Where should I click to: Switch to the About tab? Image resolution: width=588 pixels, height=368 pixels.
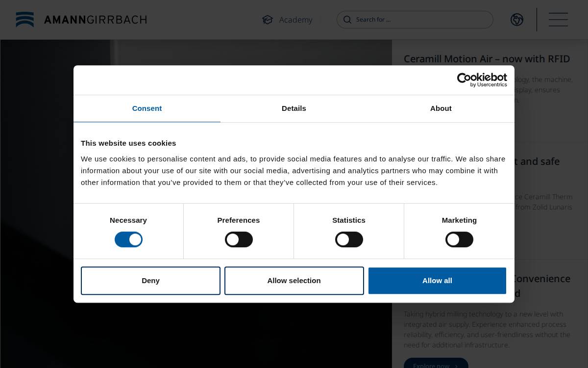pyautogui.click(x=441, y=108)
